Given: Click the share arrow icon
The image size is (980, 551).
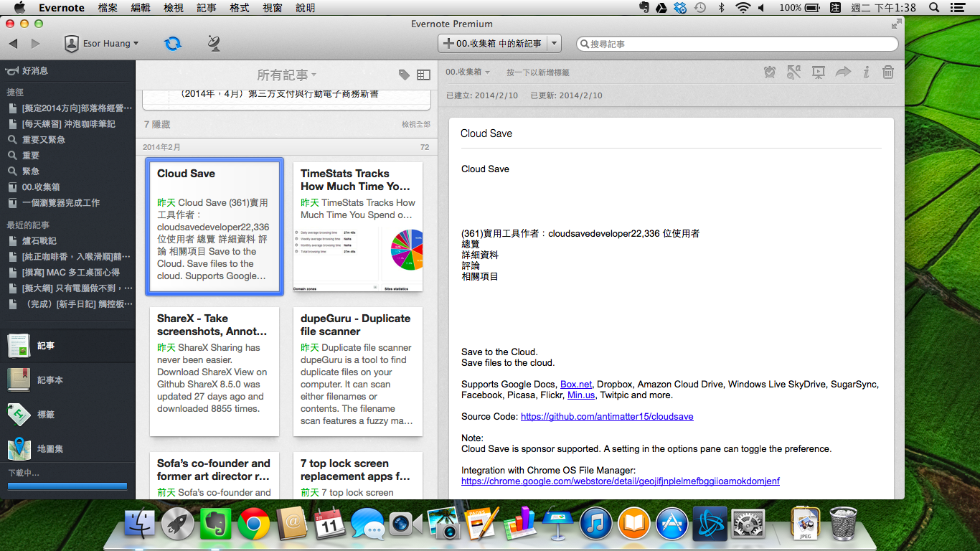Looking at the screenshot, I should pyautogui.click(x=843, y=72).
